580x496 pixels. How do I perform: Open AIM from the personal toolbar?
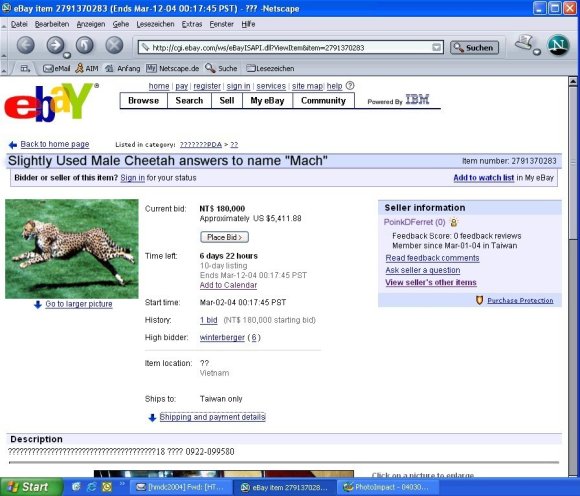click(87, 68)
